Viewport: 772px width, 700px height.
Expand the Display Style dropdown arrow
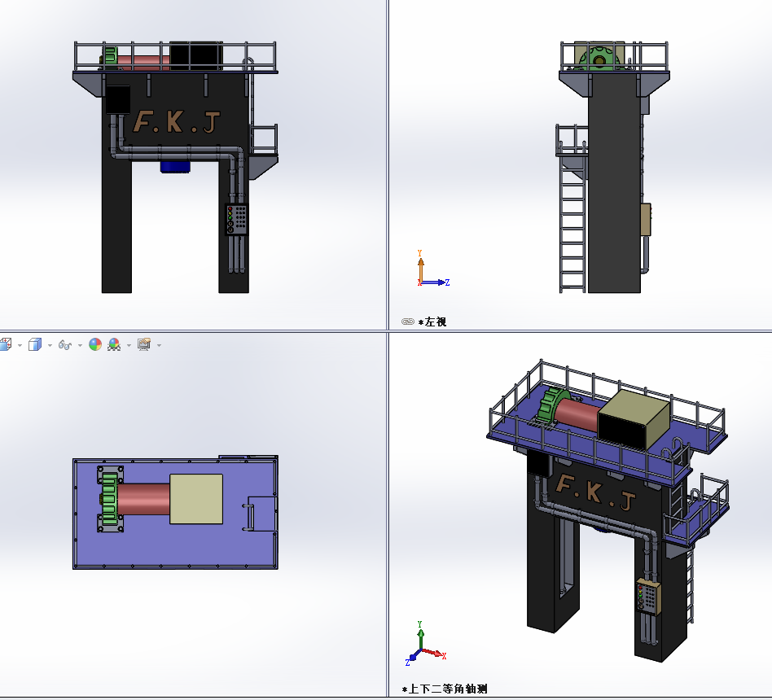pos(50,346)
